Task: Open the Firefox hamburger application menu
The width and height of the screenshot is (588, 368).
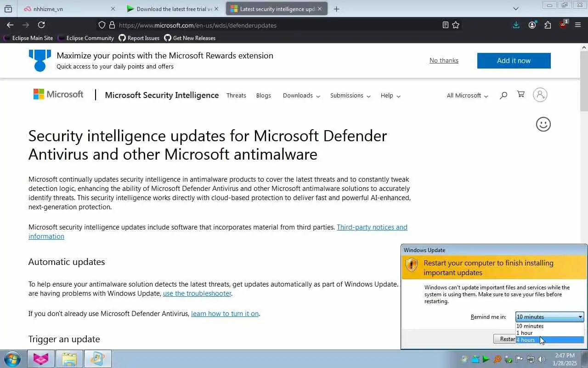Action: point(578,25)
